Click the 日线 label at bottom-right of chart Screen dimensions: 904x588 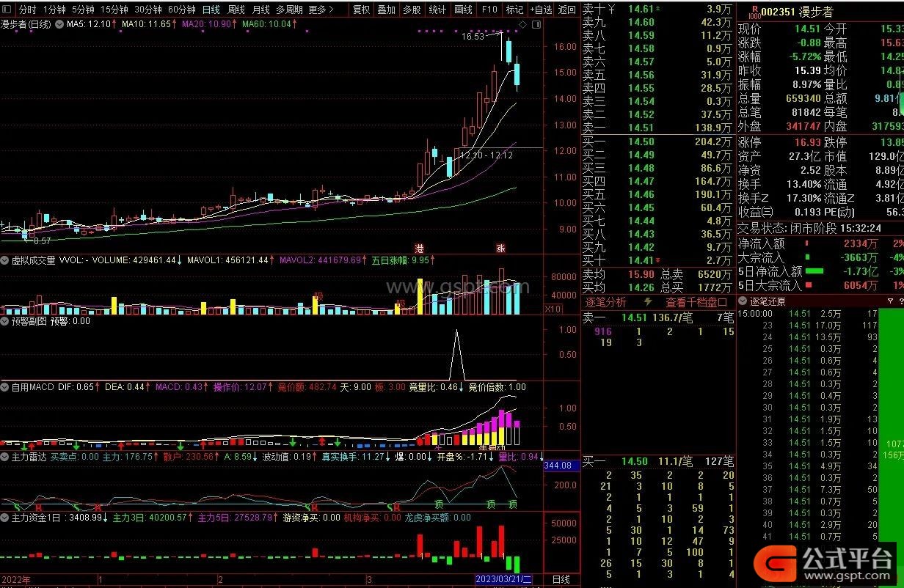(561, 579)
